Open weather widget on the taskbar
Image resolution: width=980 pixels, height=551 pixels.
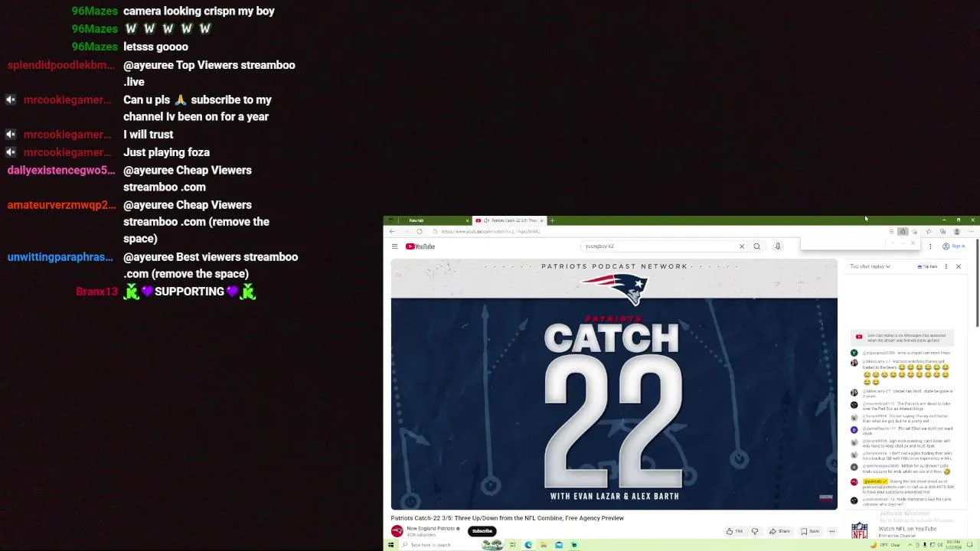[x=885, y=545]
